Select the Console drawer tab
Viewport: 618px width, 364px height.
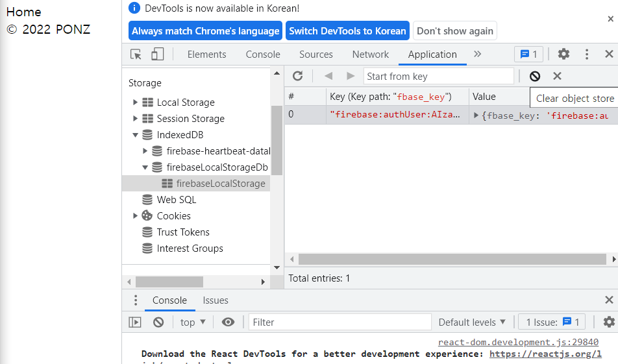click(x=169, y=300)
